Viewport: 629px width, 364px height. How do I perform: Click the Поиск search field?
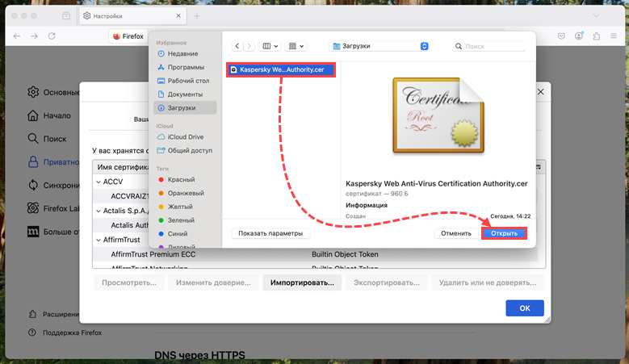tap(489, 46)
